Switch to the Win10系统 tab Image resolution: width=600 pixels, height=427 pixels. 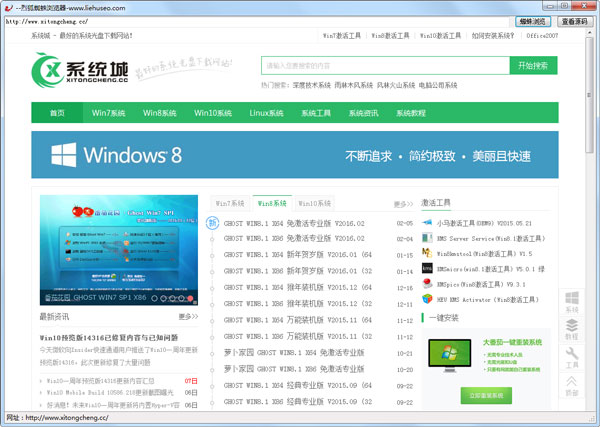pyautogui.click(x=314, y=203)
